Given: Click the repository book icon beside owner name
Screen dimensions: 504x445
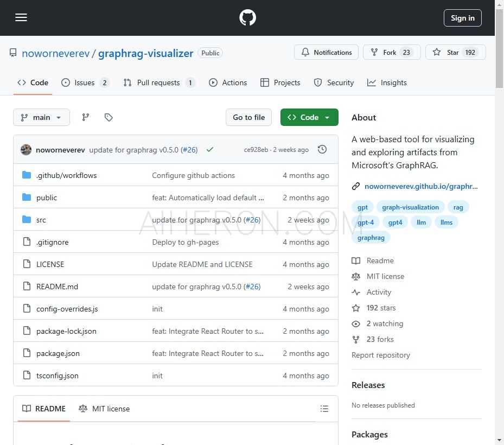Looking at the screenshot, I should [13, 53].
